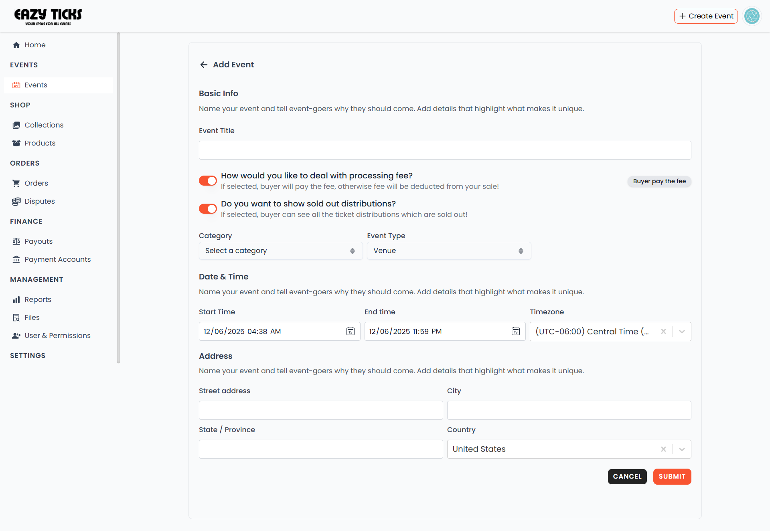This screenshot has height=532, width=770.
Task: Click the back arrow next to Add Event
Action: click(x=204, y=65)
